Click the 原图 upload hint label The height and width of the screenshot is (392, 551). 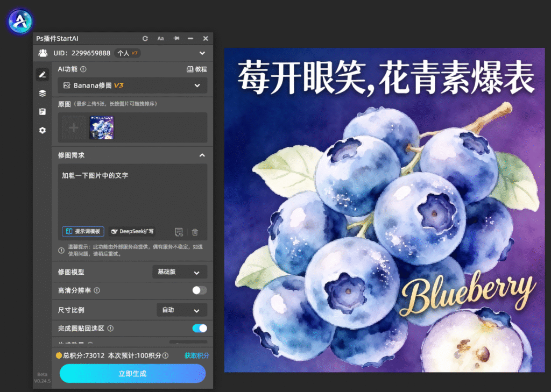(x=107, y=104)
